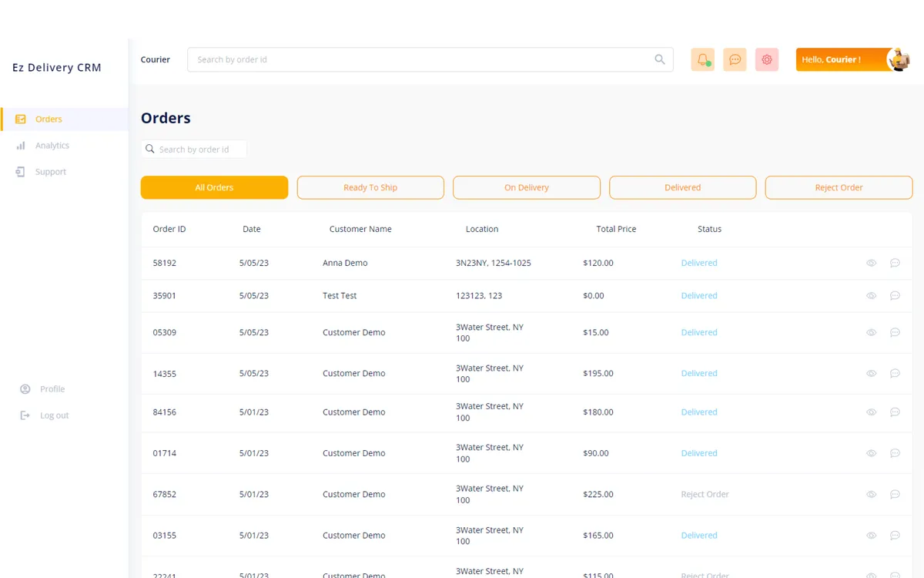Image resolution: width=924 pixels, height=578 pixels.
Task: Click the Order ID column header
Action: point(169,229)
